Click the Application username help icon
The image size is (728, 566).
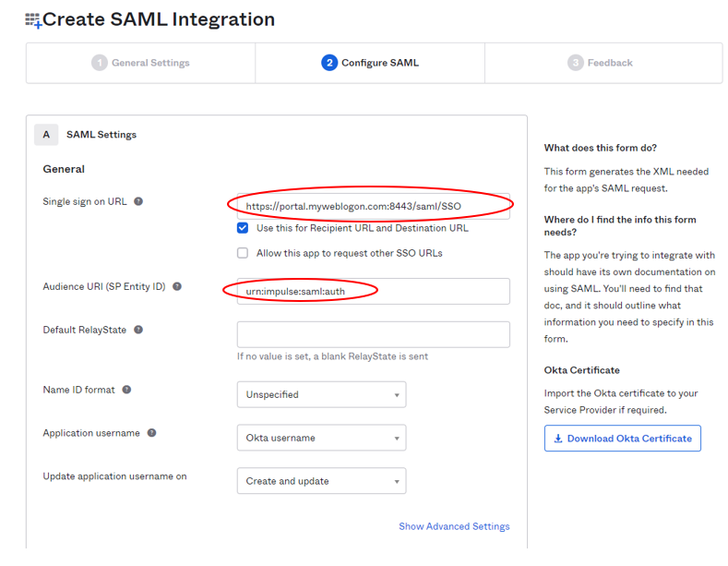152,433
